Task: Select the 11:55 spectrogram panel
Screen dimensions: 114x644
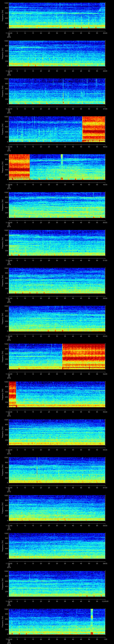Action: (57, 432)
